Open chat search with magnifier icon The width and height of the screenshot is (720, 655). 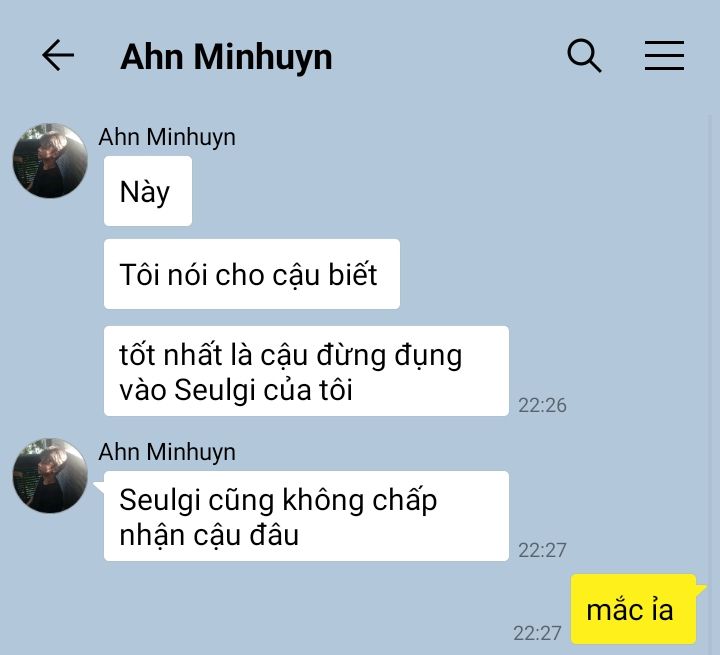(x=584, y=56)
